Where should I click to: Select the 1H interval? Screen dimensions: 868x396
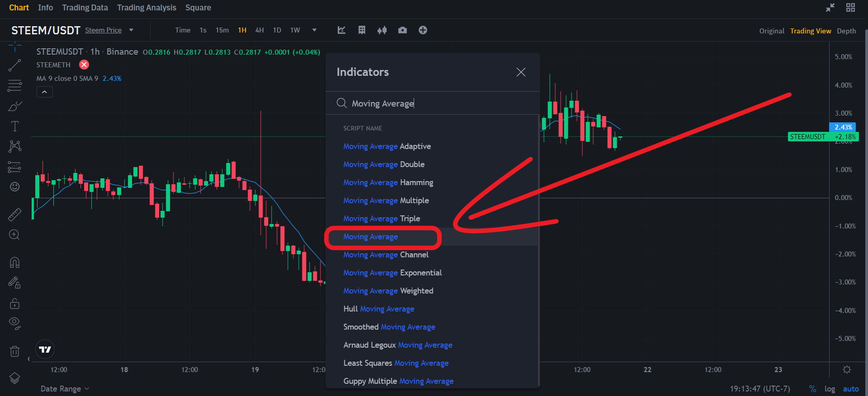pos(242,30)
